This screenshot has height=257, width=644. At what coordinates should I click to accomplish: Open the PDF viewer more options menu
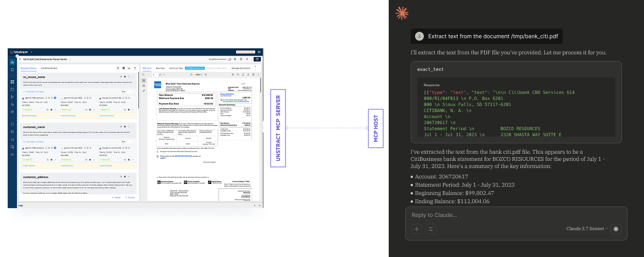pyautogui.click(x=259, y=74)
